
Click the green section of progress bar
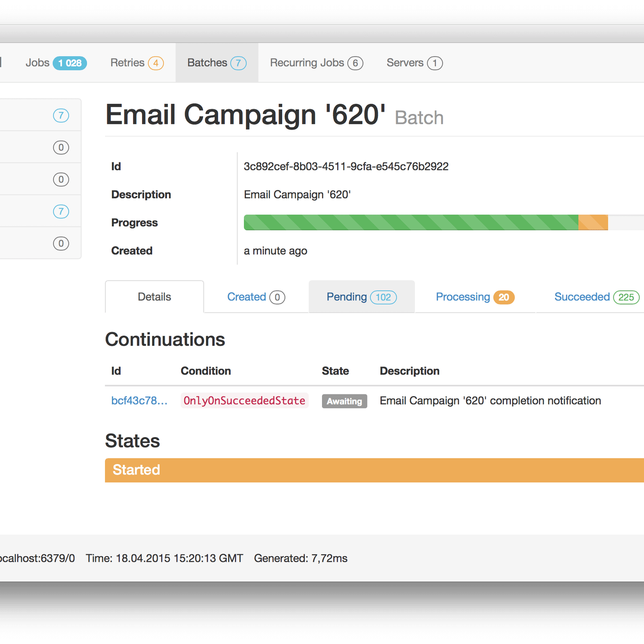coord(411,223)
